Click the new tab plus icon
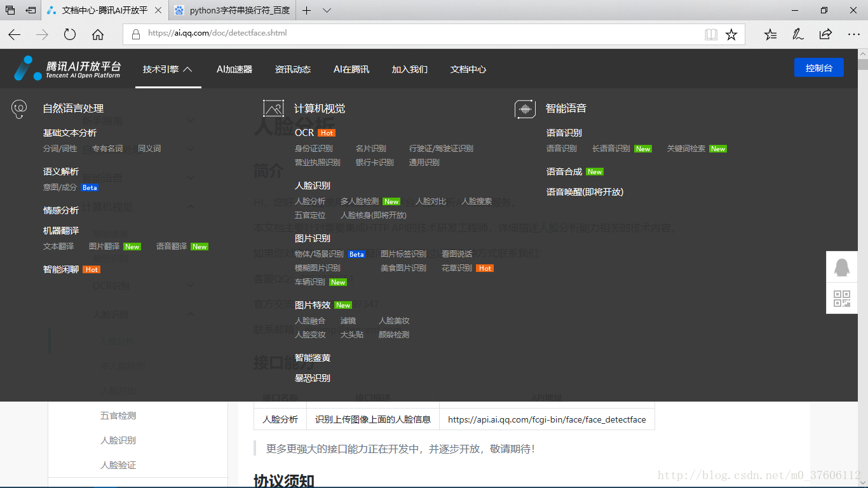The height and width of the screenshot is (488, 868). pos(307,10)
